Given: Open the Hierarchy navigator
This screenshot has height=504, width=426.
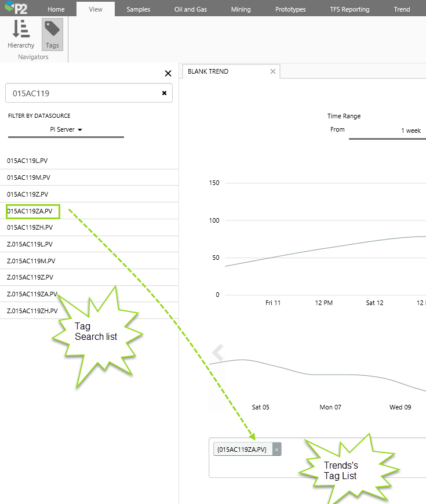Looking at the screenshot, I should pyautogui.click(x=21, y=34).
